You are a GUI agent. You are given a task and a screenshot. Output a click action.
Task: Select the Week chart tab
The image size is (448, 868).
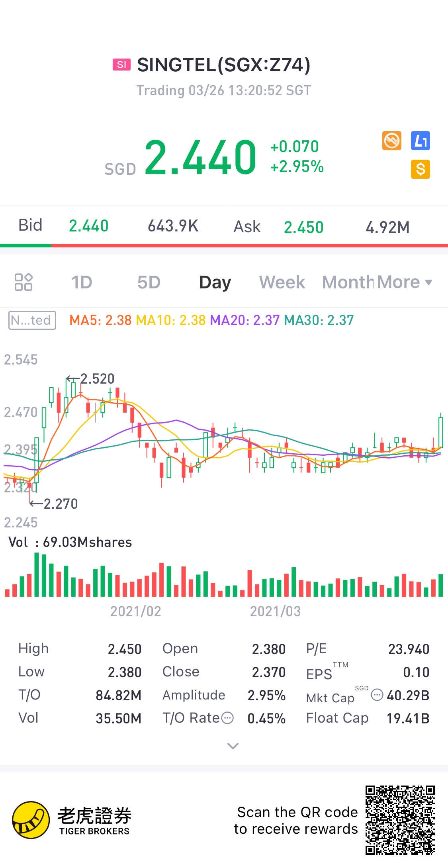pyautogui.click(x=282, y=282)
